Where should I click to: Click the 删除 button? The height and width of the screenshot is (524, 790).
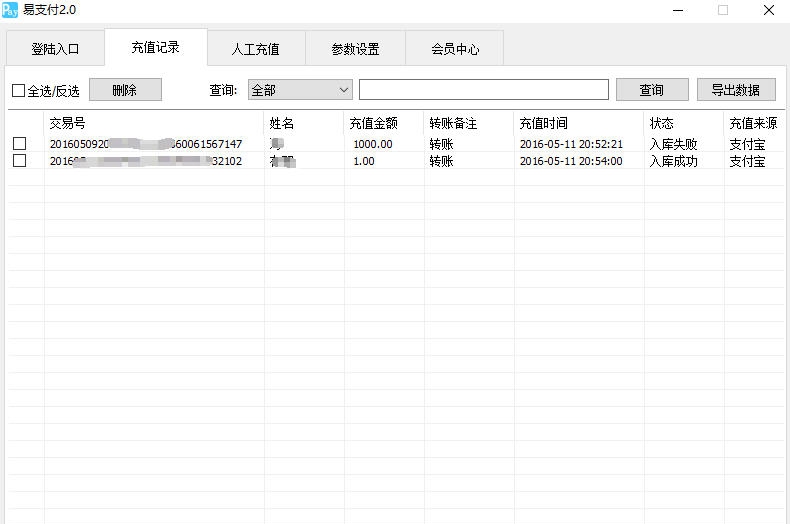pyautogui.click(x=125, y=90)
